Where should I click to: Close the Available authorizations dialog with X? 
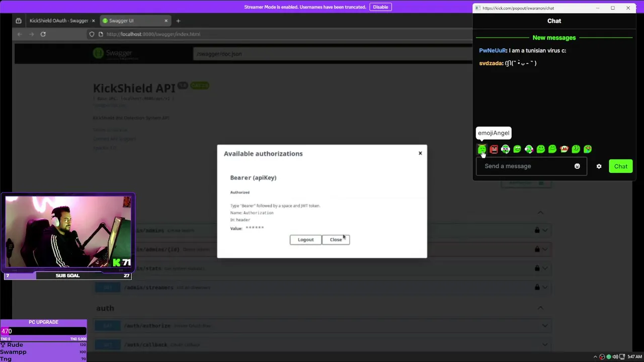pyautogui.click(x=420, y=153)
